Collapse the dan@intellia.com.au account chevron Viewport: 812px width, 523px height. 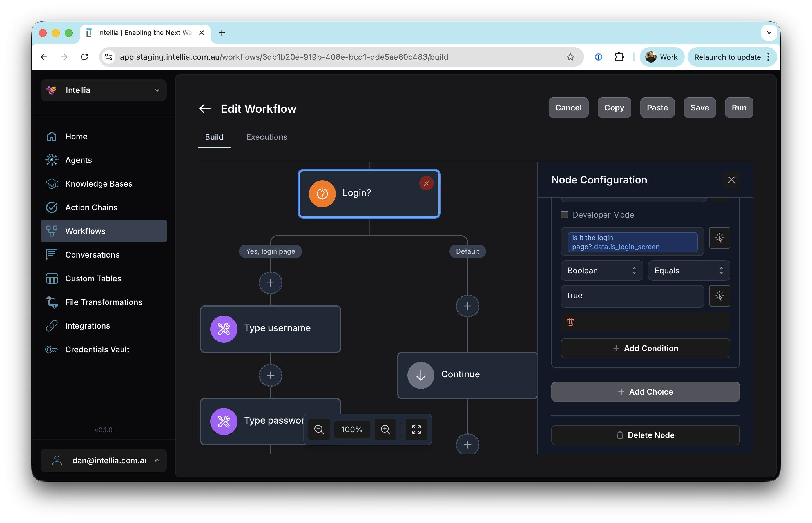[157, 460]
